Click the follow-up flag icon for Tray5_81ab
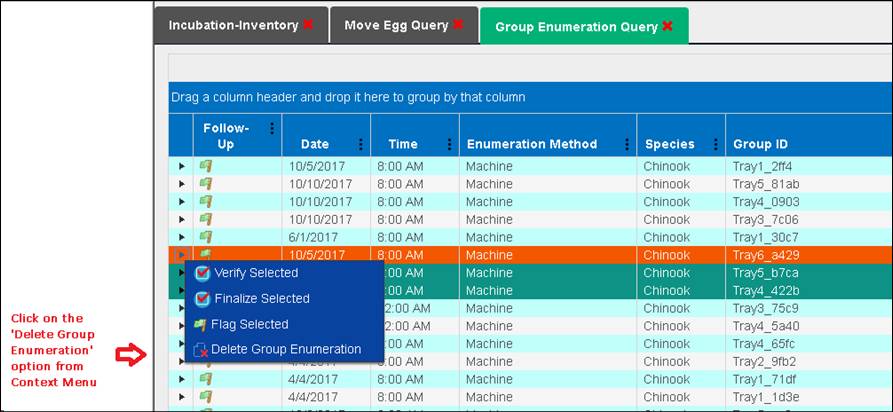 point(206,184)
